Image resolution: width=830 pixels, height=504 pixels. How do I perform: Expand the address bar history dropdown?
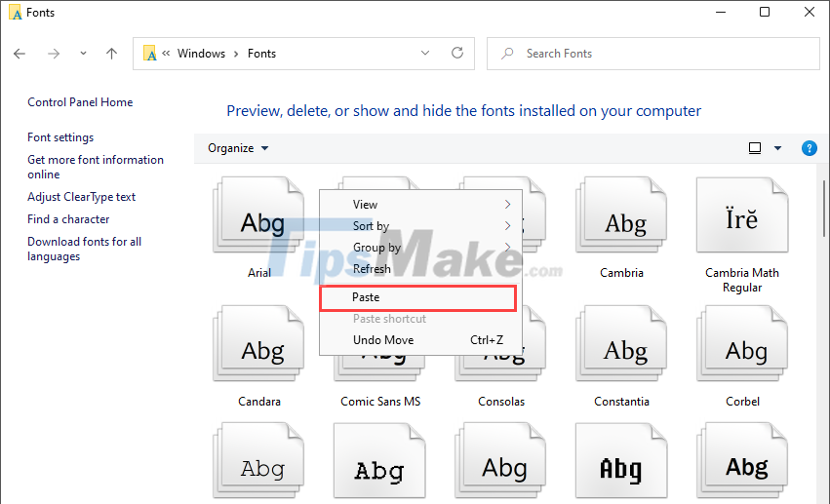[425, 53]
